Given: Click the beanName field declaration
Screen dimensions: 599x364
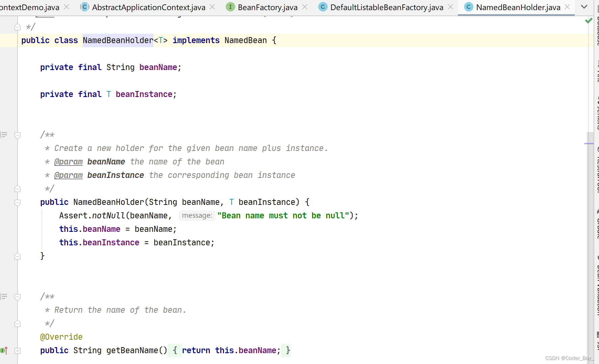Looking at the screenshot, I should [158, 67].
